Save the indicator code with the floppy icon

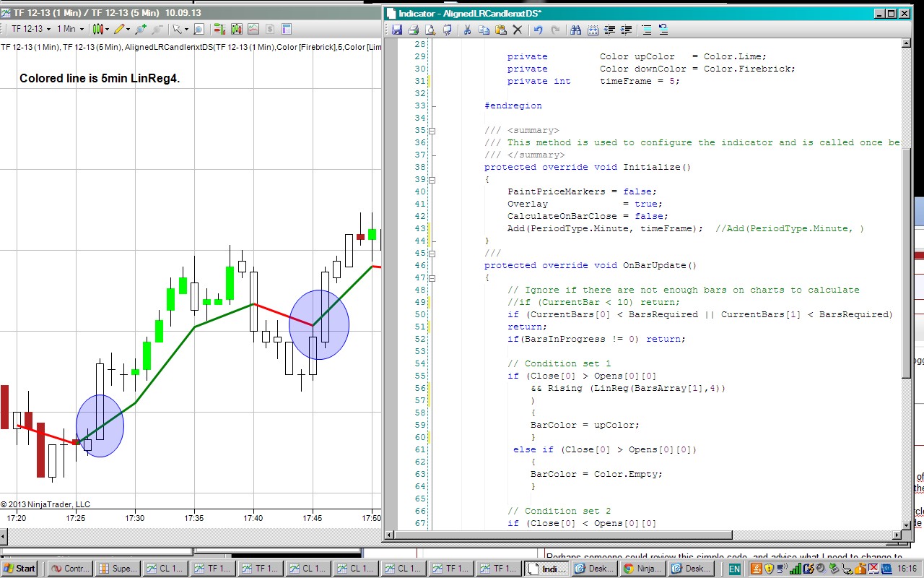[x=396, y=30]
